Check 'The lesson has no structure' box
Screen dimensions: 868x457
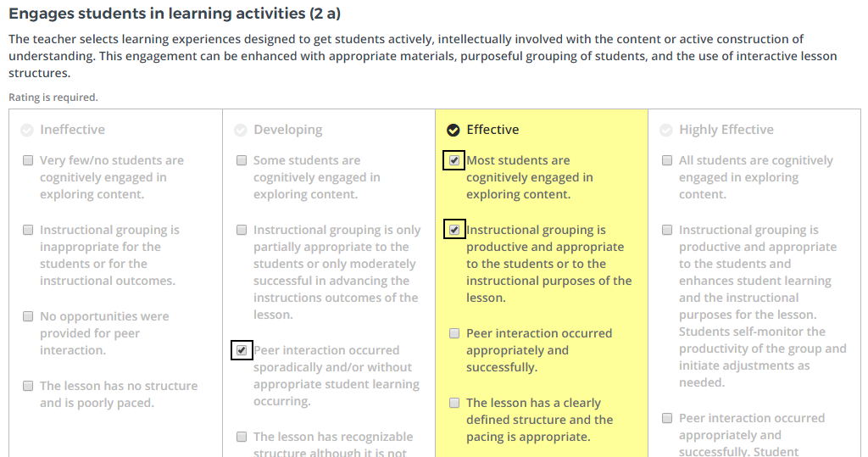tap(28, 386)
